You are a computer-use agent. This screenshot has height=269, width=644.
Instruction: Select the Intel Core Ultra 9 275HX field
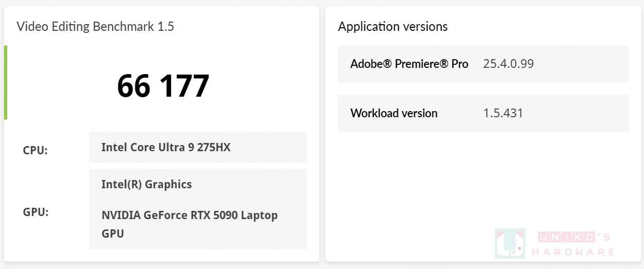(x=198, y=147)
